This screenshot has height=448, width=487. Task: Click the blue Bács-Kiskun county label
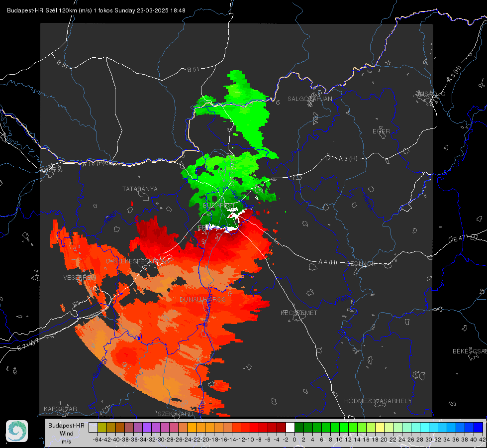point(207,310)
